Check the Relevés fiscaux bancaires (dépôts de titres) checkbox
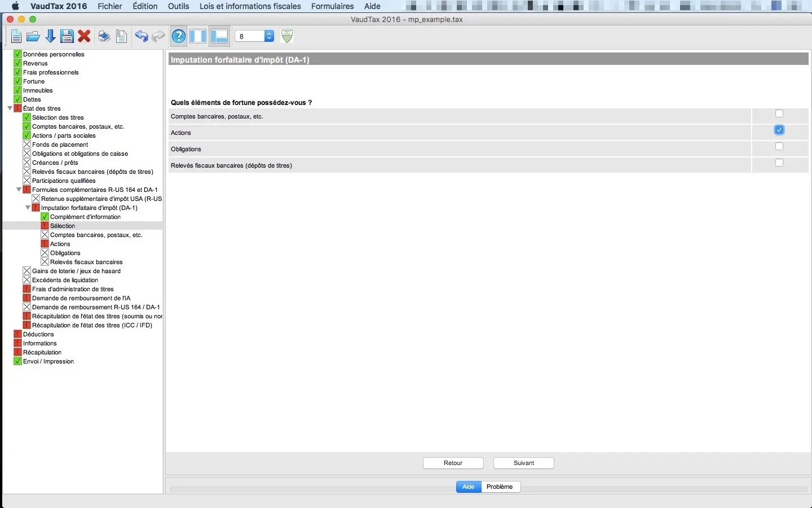Viewport: 812px width, 508px height. pos(779,163)
